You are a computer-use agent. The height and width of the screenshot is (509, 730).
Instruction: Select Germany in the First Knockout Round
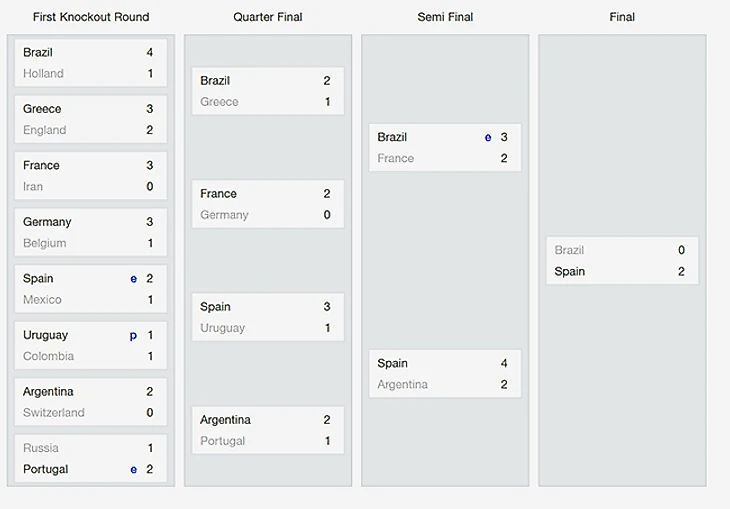[x=47, y=222]
